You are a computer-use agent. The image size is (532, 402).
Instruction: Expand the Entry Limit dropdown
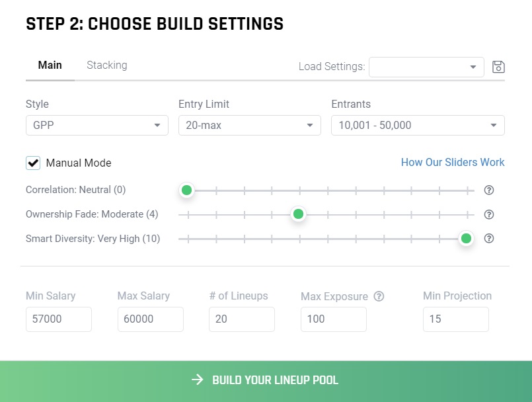tap(249, 125)
